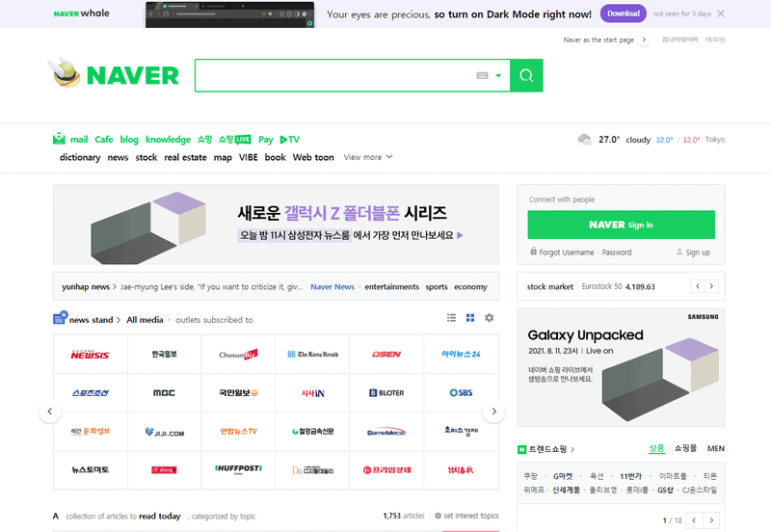Click the Password recovery link
771x532 pixels.
click(617, 253)
